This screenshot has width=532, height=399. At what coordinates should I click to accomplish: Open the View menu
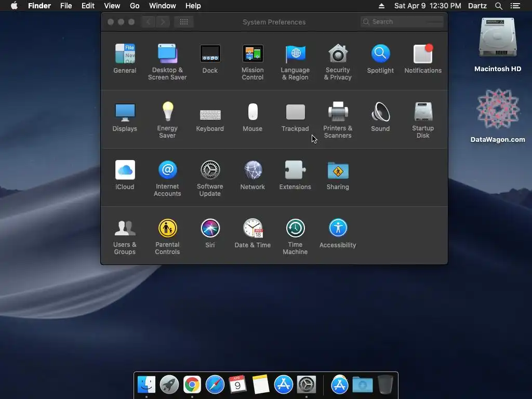112,6
